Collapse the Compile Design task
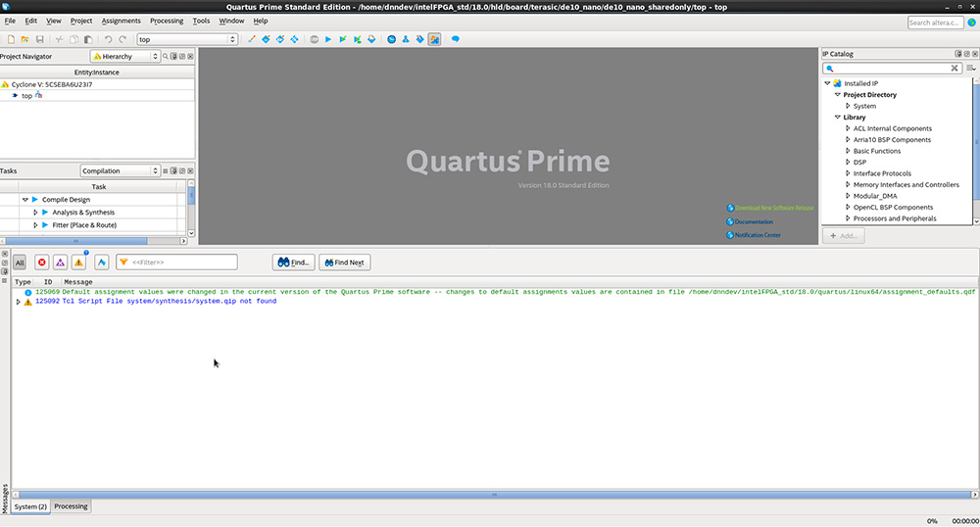The width and height of the screenshot is (980, 527). coord(25,200)
